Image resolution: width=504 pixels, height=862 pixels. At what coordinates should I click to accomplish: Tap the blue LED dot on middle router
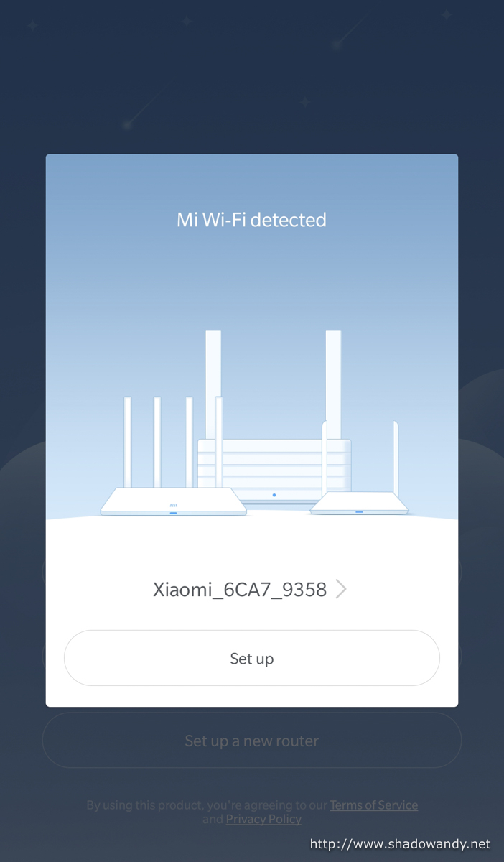274,495
